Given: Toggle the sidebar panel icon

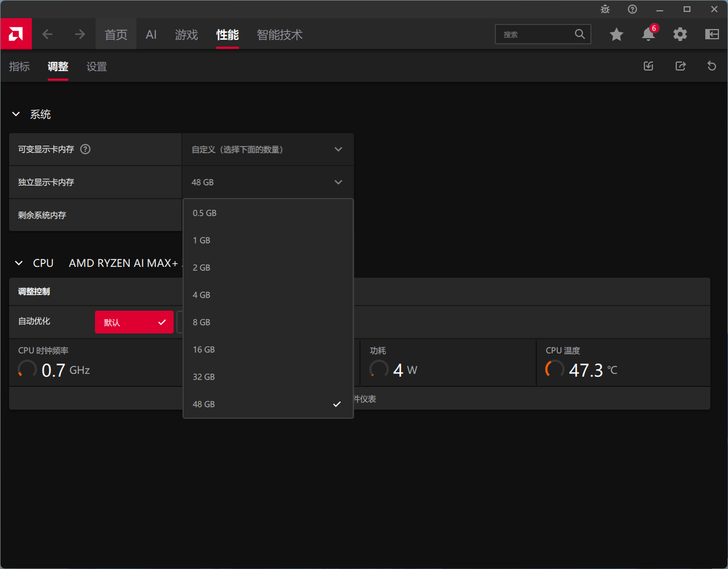Looking at the screenshot, I should click(712, 35).
